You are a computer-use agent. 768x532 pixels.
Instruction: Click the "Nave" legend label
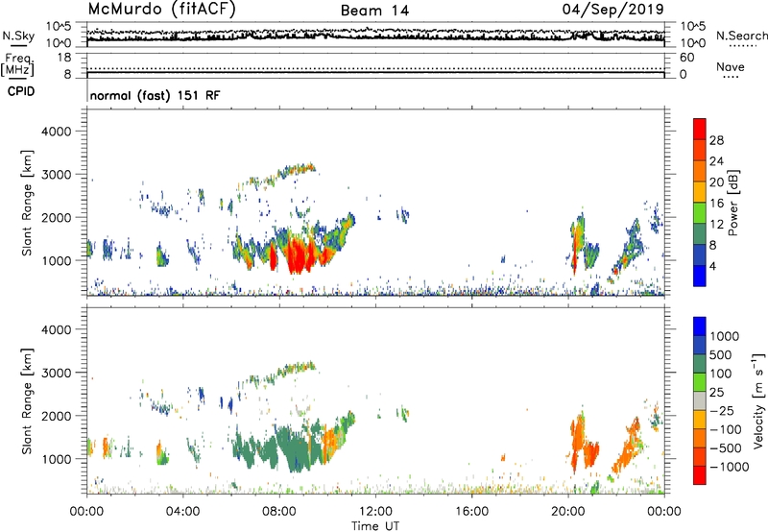tap(731, 66)
